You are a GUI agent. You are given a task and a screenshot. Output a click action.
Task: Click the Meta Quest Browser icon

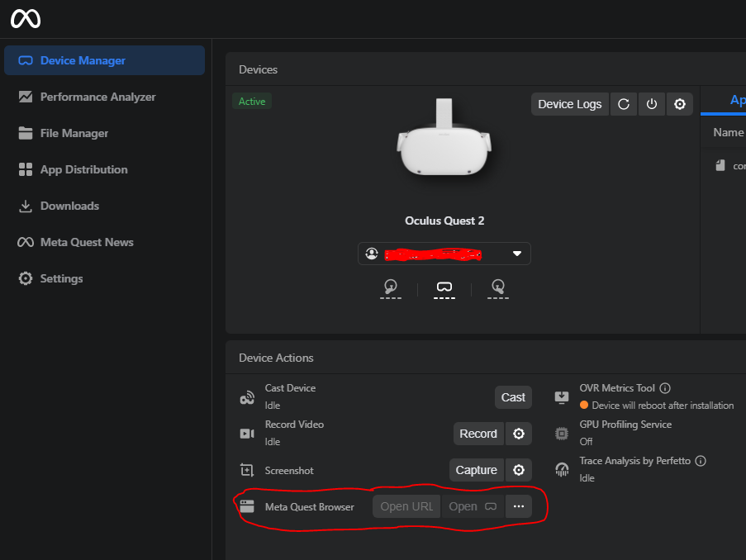pos(247,506)
